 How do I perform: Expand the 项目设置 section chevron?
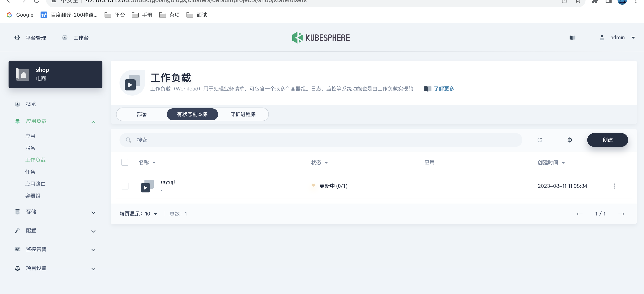click(x=93, y=269)
